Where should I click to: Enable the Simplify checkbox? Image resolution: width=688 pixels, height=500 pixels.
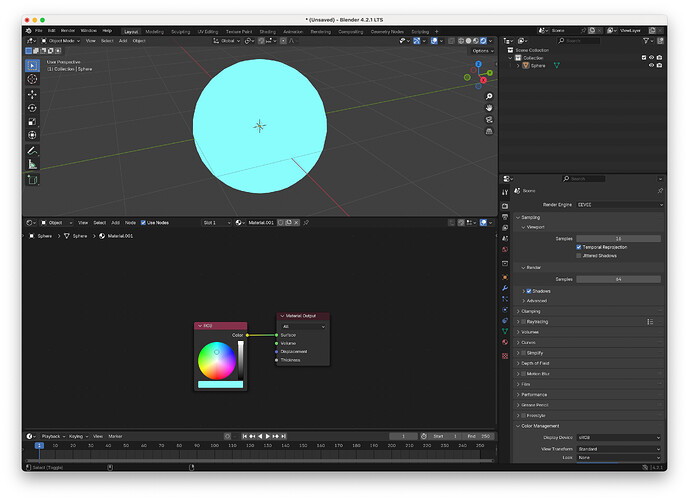tap(523, 353)
